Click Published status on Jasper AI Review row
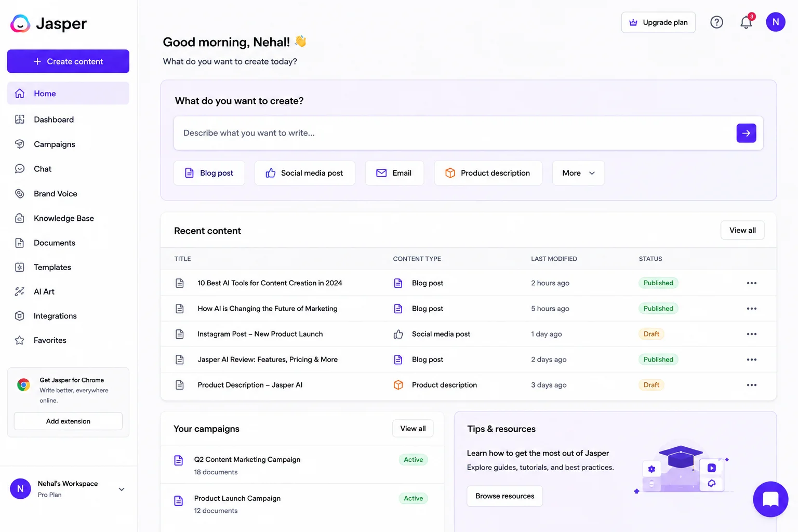Viewport: 798px width, 532px height. coord(658,360)
